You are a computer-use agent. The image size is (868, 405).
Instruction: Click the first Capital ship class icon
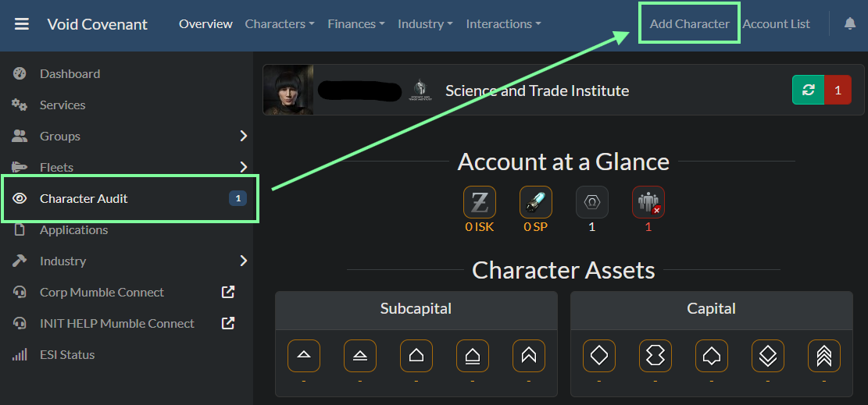pos(599,356)
